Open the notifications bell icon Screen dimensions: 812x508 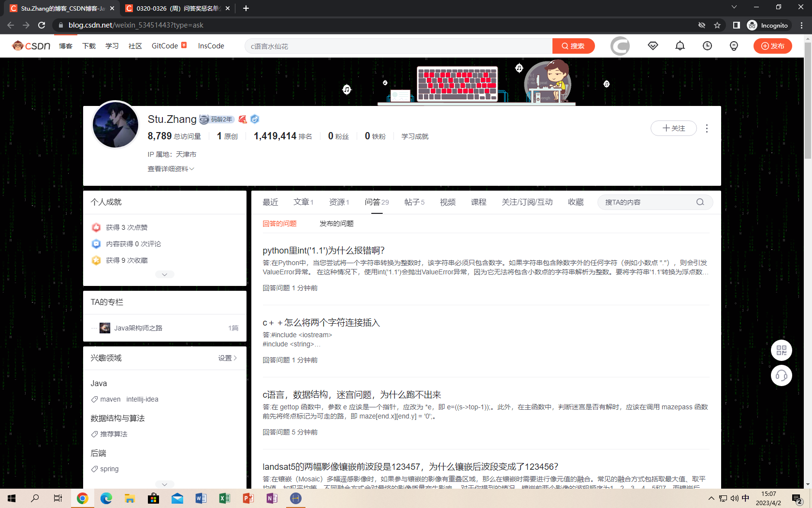click(680, 46)
